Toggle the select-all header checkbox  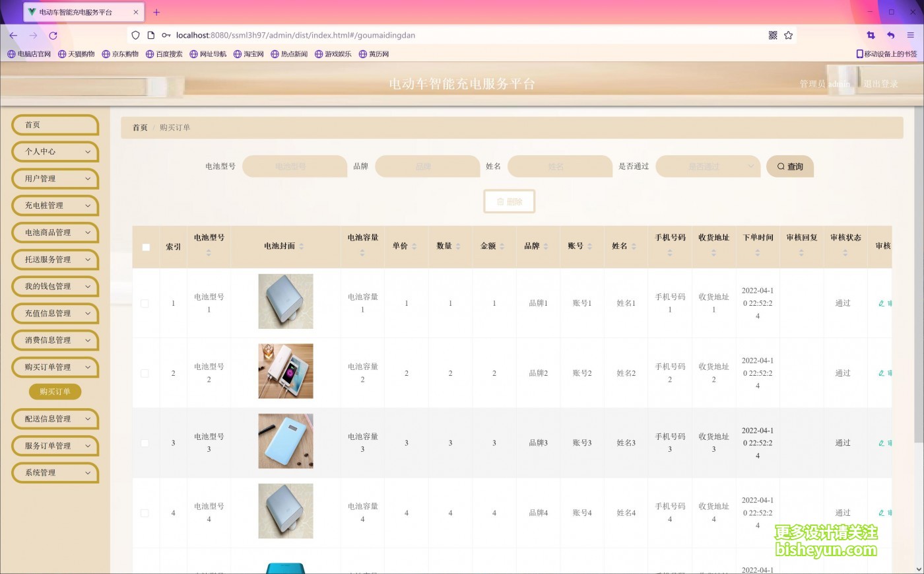pyautogui.click(x=146, y=247)
